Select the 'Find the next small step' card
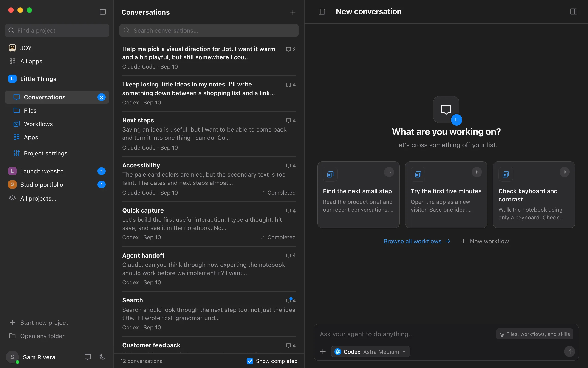Viewport: 588px width, 368px height. (358, 195)
